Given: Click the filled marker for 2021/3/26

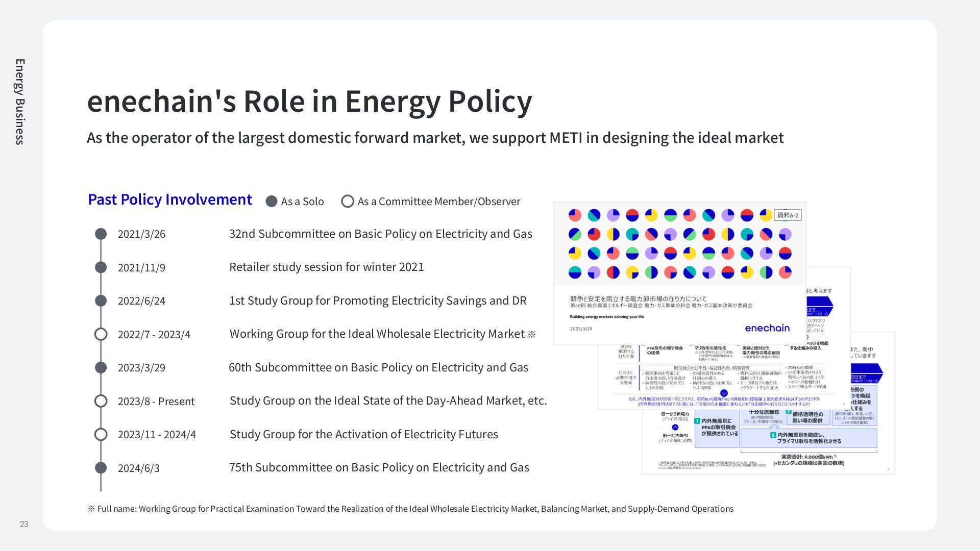Looking at the screenshot, I should point(101,234).
